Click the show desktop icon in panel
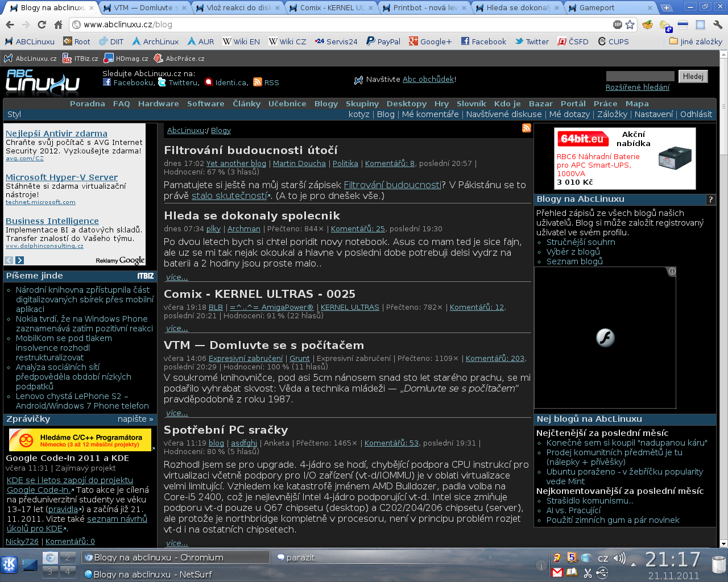The width and height of the screenshot is (728, 582). click(x=30, y=564)
